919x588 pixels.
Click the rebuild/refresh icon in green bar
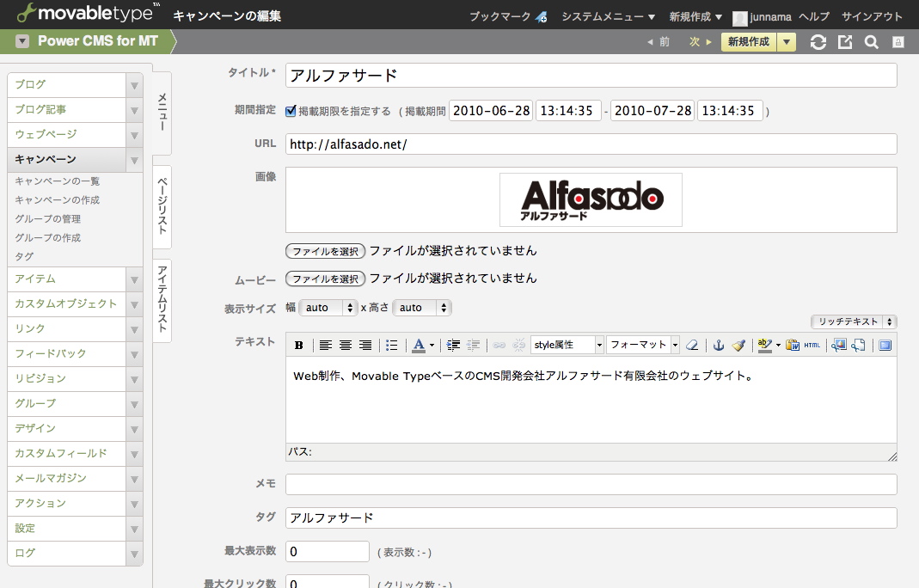(818, 42)
